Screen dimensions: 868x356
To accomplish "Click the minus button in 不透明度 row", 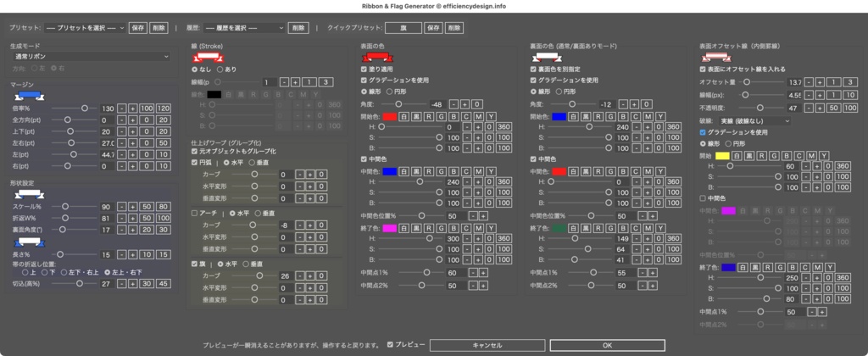I will pos(810,108).
